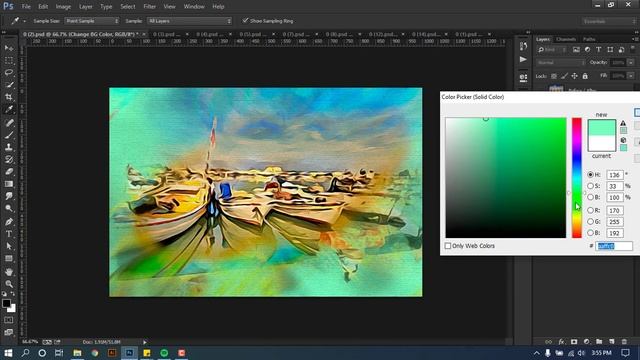Select the Clone Stamp tool
Screen dimensions: 640x360
[9, 147]
